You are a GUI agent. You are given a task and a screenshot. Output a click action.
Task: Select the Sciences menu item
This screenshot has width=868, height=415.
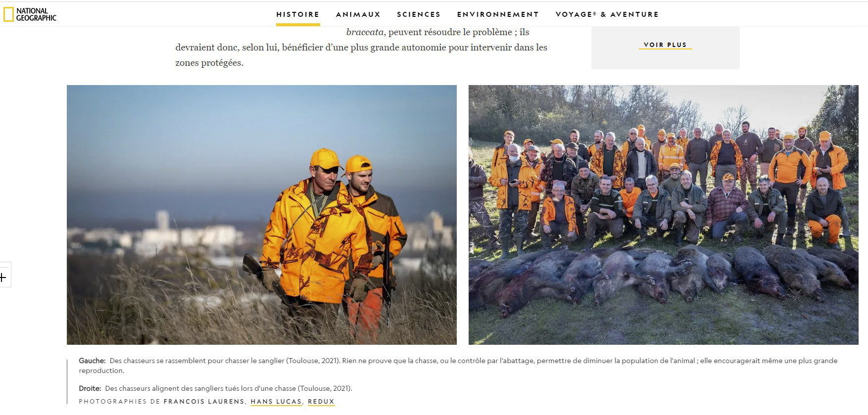click(x=419, y=14)
